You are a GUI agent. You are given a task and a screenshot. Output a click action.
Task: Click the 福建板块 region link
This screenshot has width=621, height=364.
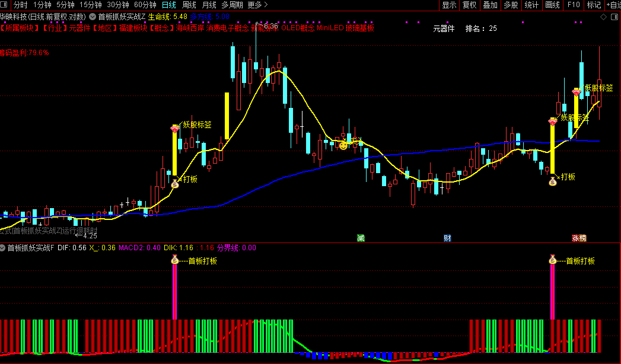[133, 28]
